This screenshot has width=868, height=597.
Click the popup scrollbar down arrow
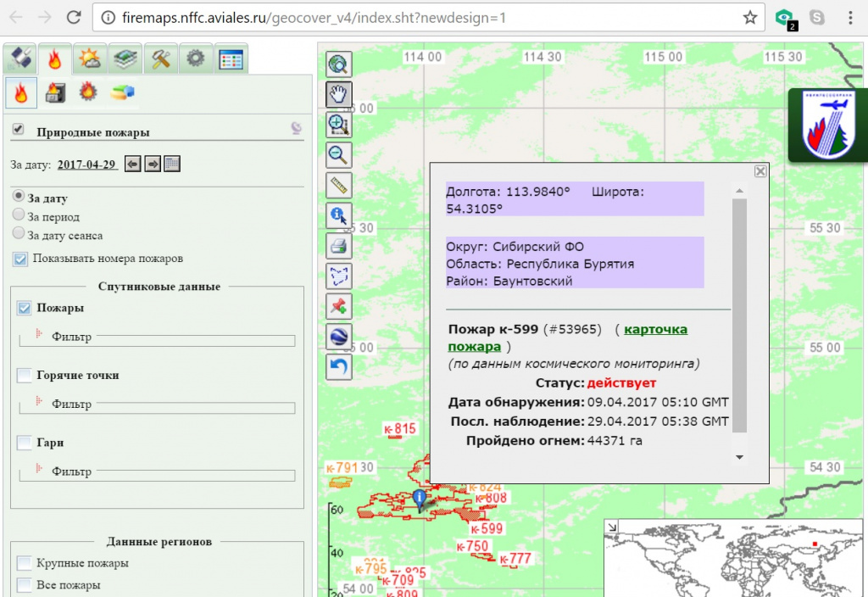(x=739, y=457)
